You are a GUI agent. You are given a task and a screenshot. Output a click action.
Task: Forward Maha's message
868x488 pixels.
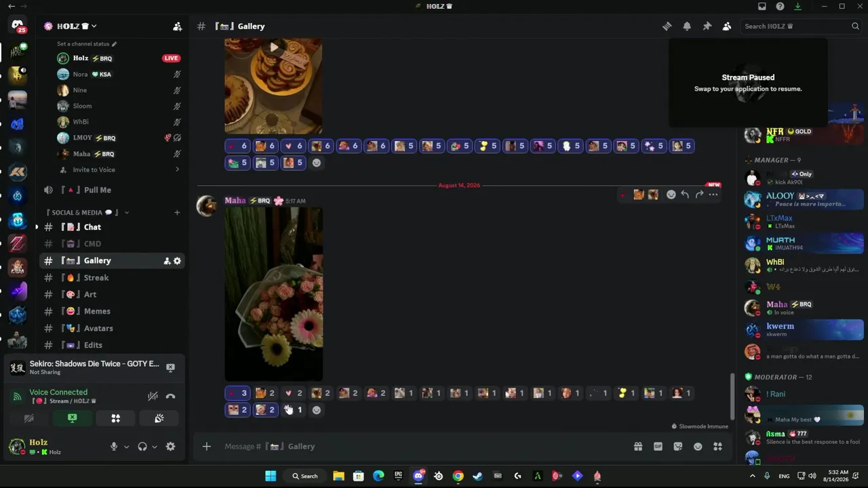pos(699,195)
